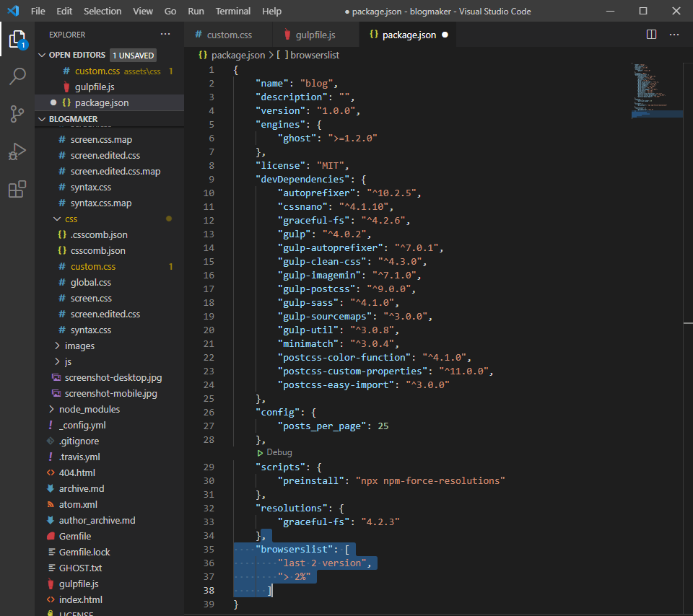Screen dimensions: 693x616
Task: Select package.json in Open Editors
Action: tap(110, 103)
